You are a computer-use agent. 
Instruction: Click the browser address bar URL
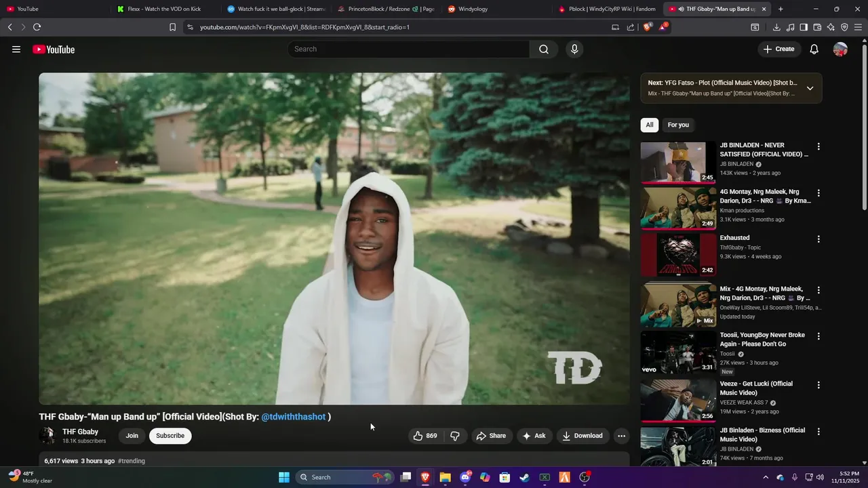pos(304,27)
